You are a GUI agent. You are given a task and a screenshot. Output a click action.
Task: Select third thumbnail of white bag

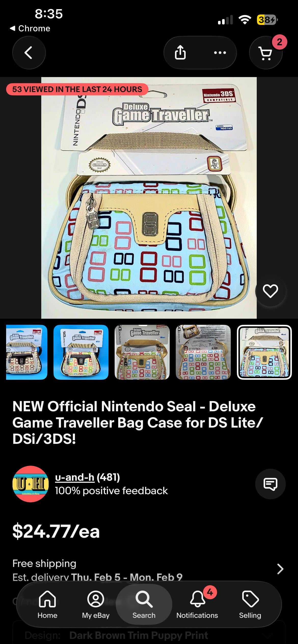point(142,352)
